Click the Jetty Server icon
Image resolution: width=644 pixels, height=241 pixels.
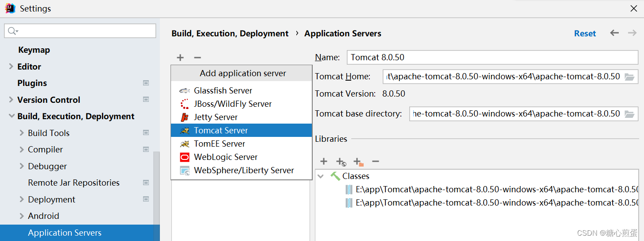(x=185, y=117)
